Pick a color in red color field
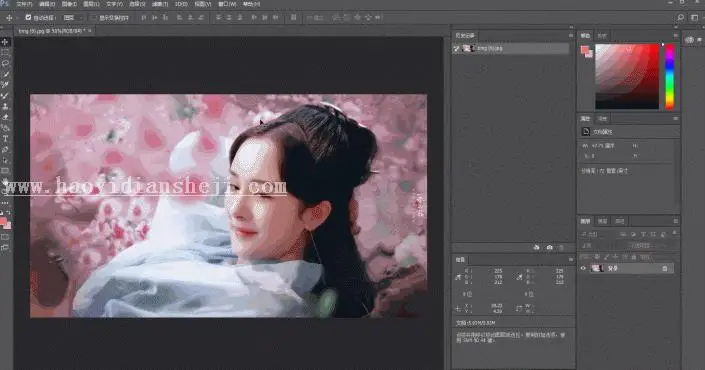This screenshot has height=370, width=705. pyautogui.click(x=627, y=76)
